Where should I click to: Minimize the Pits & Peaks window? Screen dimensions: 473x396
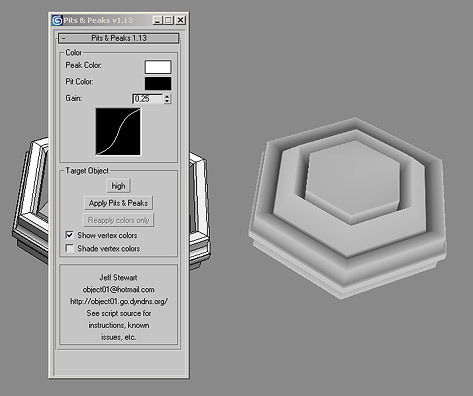157,20
